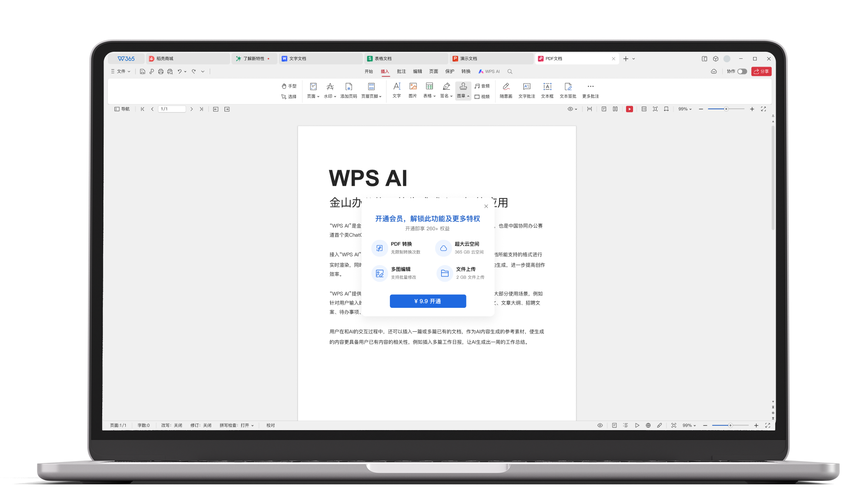Go to the next page arrow
Viewport: 868px width, 495px height.
191,109
